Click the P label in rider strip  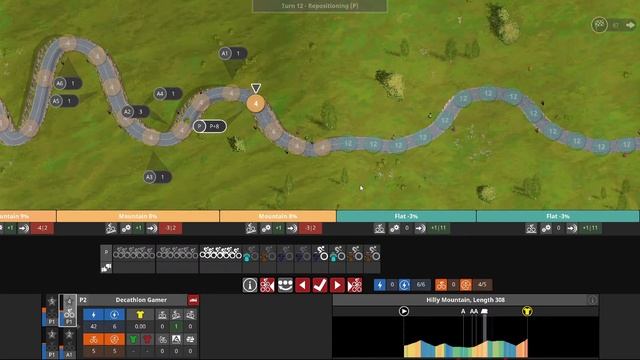[106, 253]
